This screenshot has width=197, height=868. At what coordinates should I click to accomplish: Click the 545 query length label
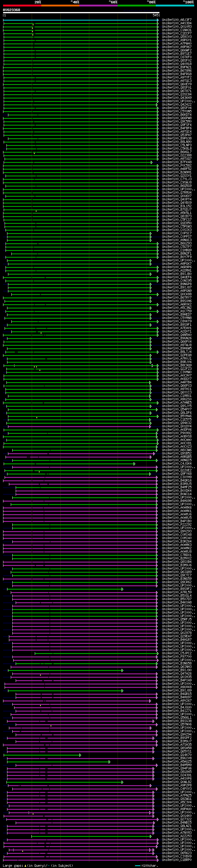[155, 15]
